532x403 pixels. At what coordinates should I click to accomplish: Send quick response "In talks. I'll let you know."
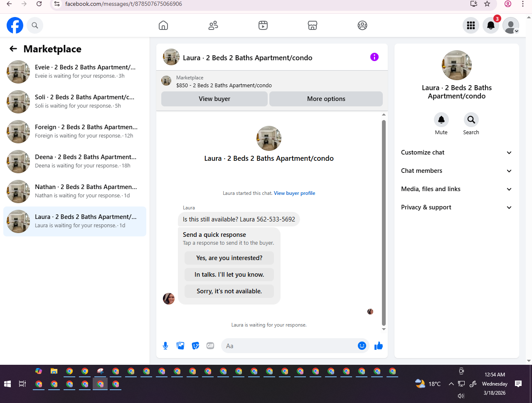(x=229, y=275)
